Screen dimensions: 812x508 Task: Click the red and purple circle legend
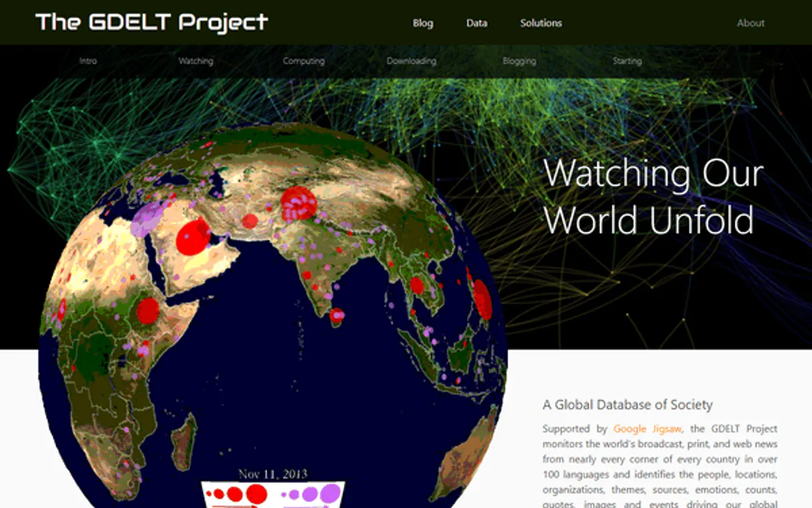[273, 495]
